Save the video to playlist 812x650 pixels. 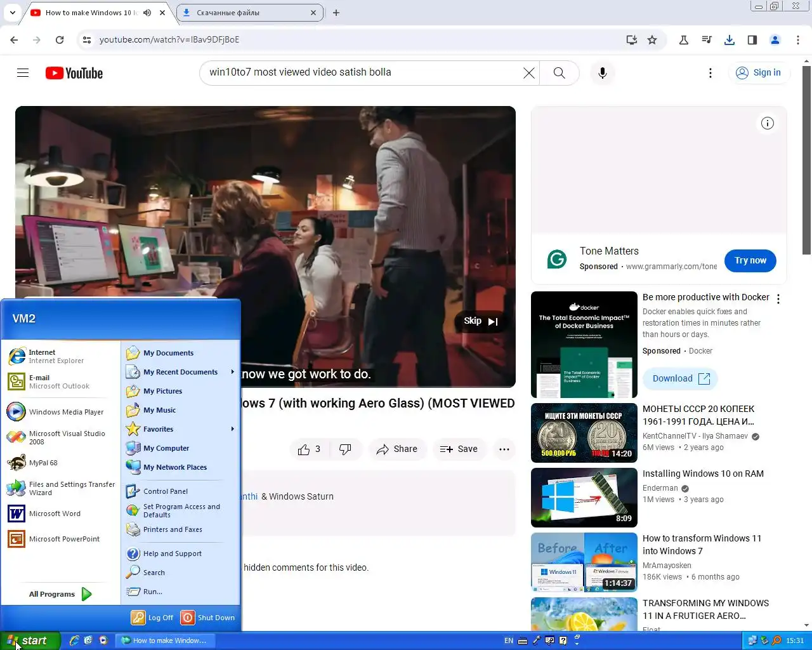pos(459,449)
